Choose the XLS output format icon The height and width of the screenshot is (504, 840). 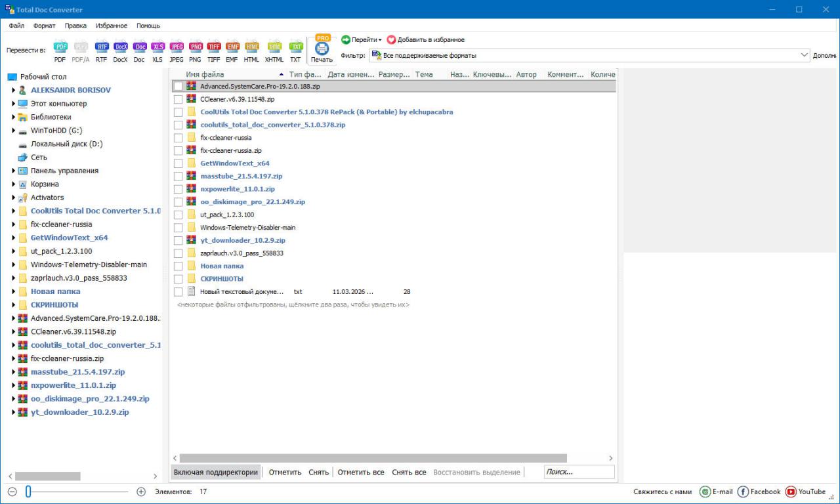[157, 47]
